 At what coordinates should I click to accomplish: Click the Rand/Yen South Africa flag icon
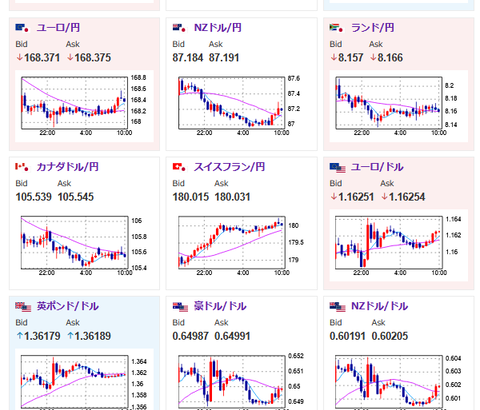pyautogui.click(x=337, y=28)
